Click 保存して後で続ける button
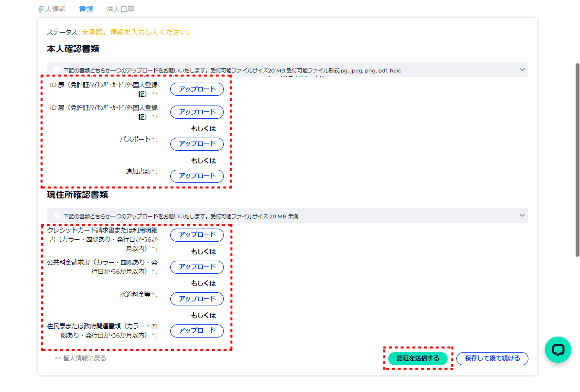 point(492,358)
